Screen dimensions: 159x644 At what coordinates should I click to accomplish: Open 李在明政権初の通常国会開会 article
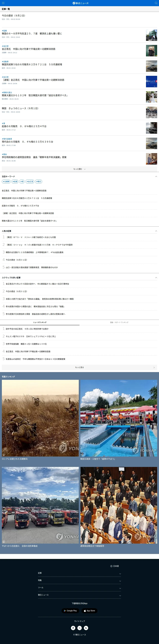34,157
